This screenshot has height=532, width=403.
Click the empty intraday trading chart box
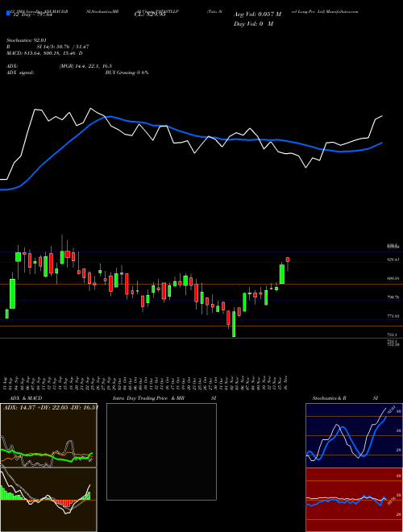pyautogui.click(x=161, y=451)
